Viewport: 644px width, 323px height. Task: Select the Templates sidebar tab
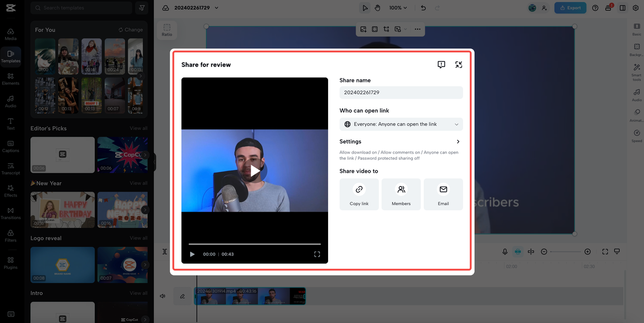pos(11,56)
